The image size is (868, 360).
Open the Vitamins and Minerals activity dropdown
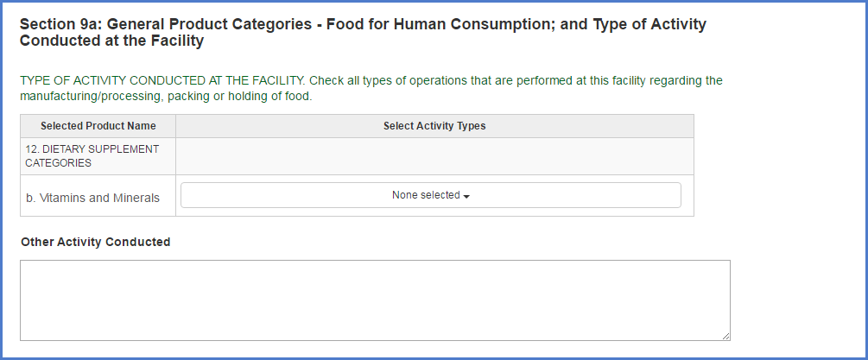(x=430, y=195)
